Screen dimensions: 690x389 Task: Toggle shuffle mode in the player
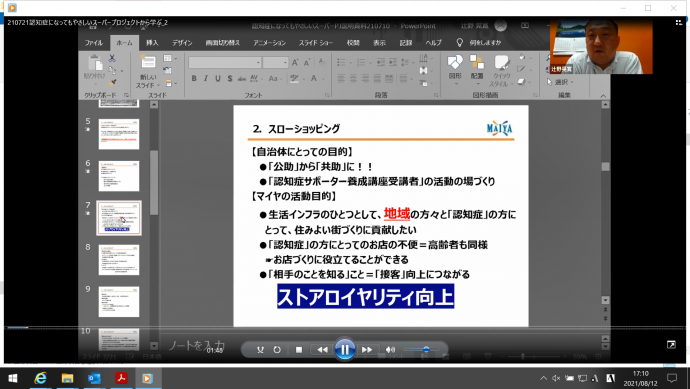click(x=260, y=350)
